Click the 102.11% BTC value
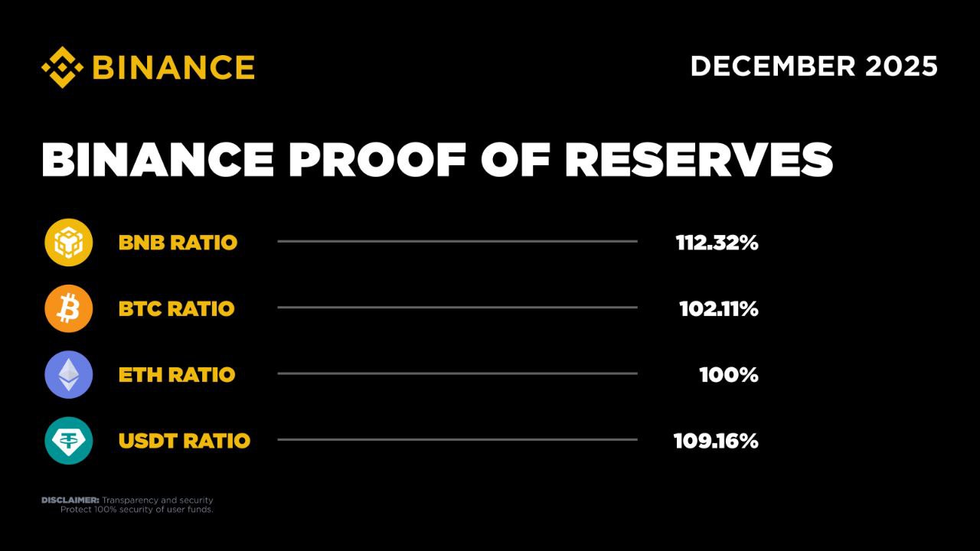The image size is (980, 551). point(718,309)
